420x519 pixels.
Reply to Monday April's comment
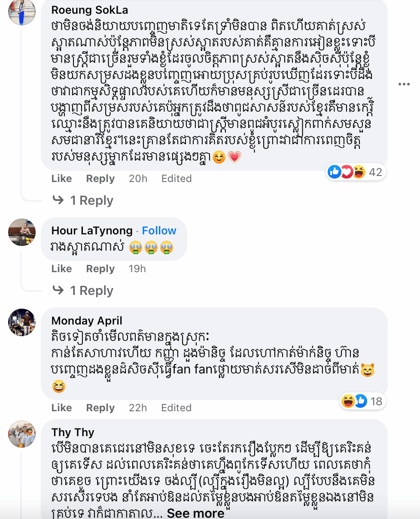pyautogui.click(x=100, y=408)
